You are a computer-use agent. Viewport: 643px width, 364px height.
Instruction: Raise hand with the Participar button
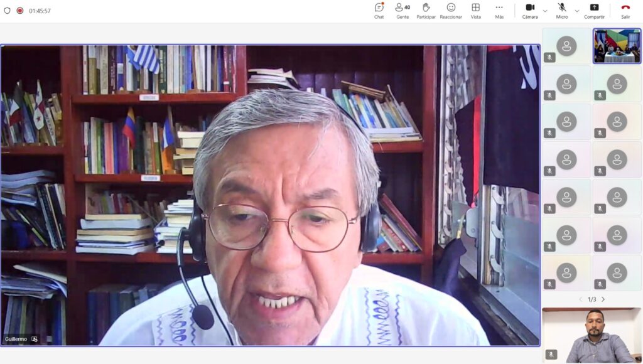[x=426, y=11]
